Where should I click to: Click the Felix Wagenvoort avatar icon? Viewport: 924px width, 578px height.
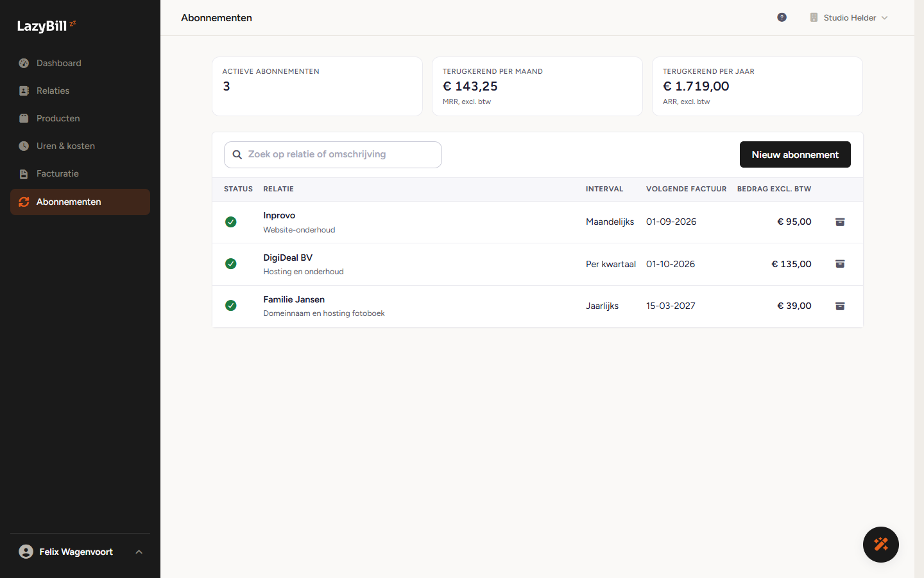[x=26, y=552]
